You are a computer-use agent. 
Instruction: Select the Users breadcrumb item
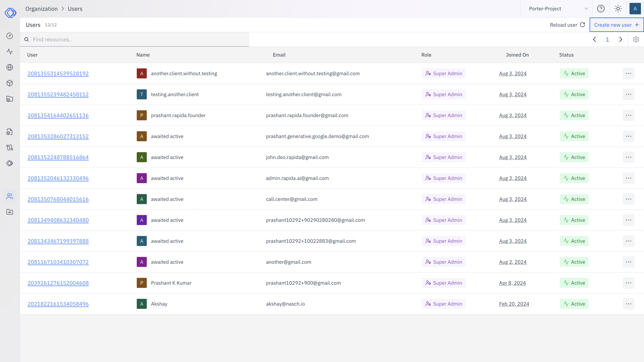click(75, 8)
